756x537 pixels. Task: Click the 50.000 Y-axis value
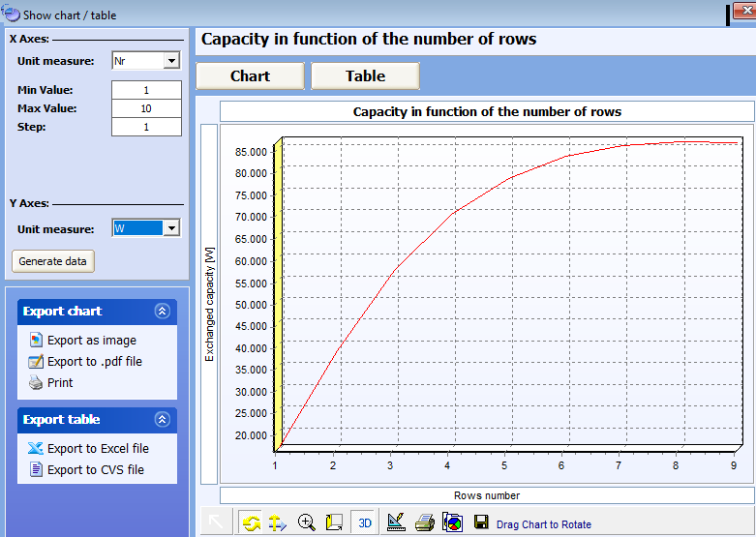[251, 305]
